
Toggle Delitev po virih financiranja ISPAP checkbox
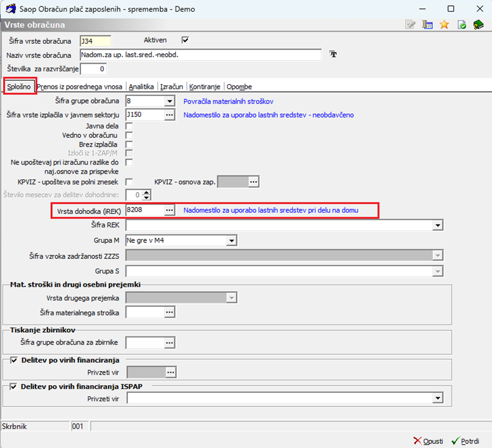pos(13,386)
